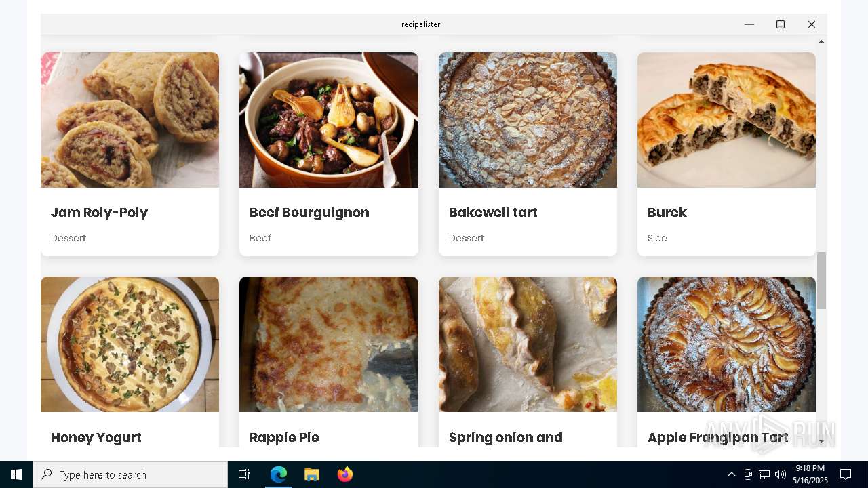Click the Dessert label under Bakewell tart
Image resolution: width=868 pixels, height=488 pixels.
pos(467,238)
